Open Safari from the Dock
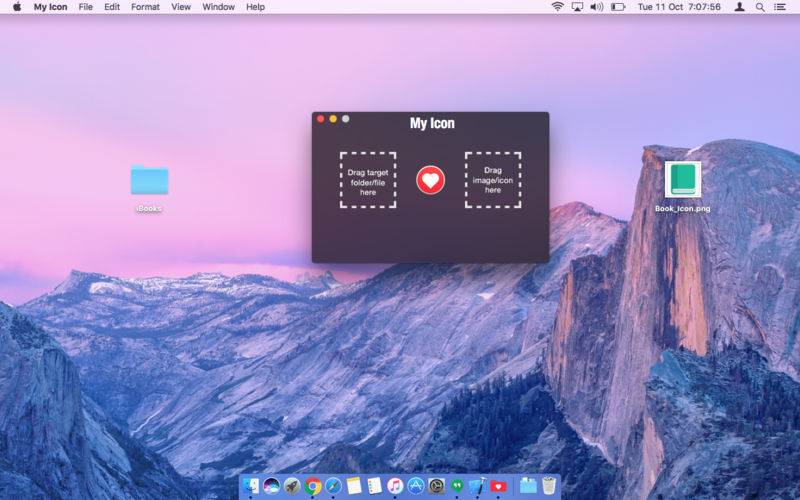Screen dimensions: 800x500 (x=333, y=486)
